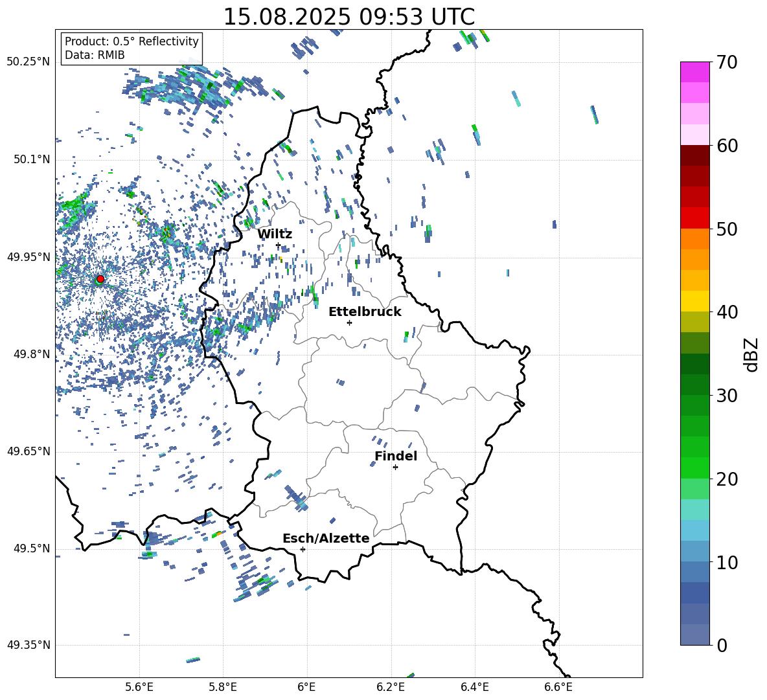Click the 49.65°N latitude label

tap(29, 451)
